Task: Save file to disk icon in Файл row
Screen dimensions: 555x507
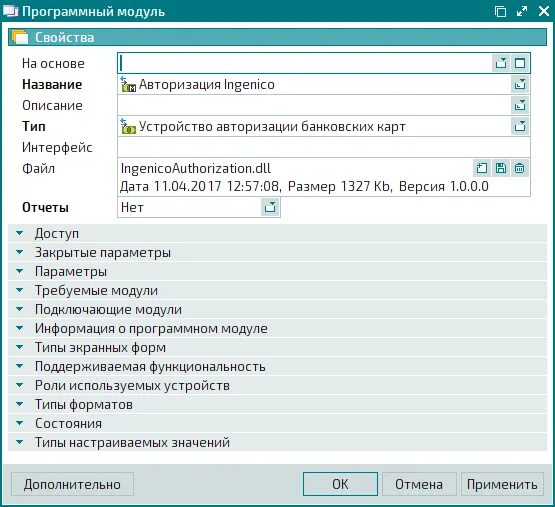Action: point(500,168)
